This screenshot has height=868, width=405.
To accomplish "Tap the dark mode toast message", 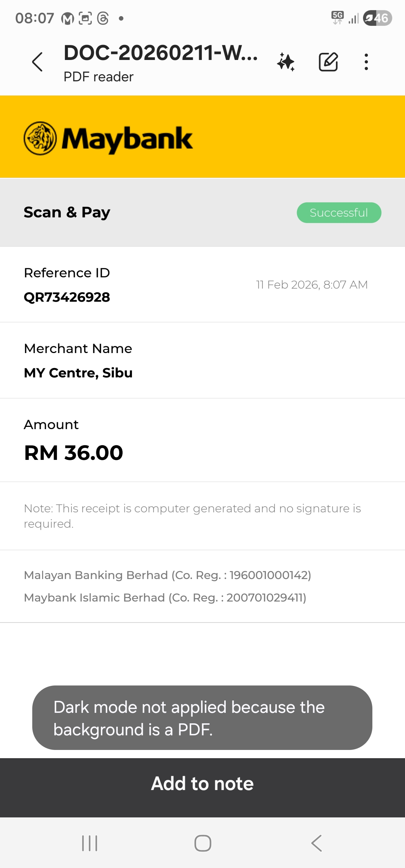I will click(x=202, y=718).
